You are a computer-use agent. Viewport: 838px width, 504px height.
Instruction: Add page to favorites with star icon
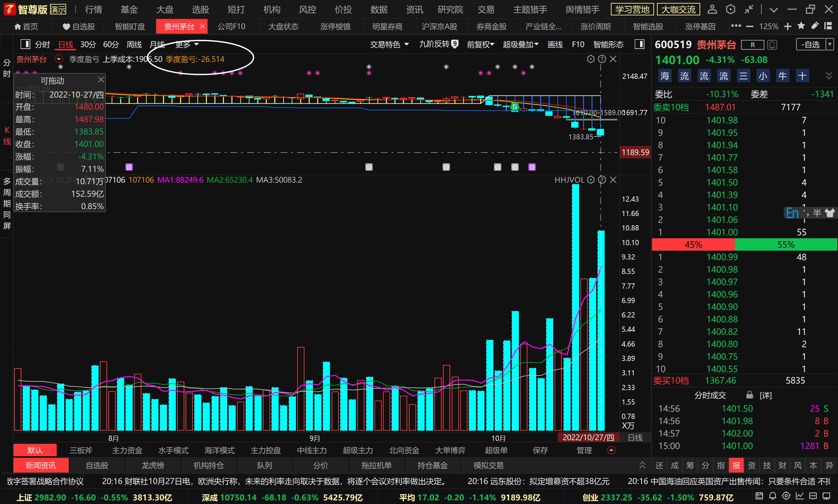[801, 26]
